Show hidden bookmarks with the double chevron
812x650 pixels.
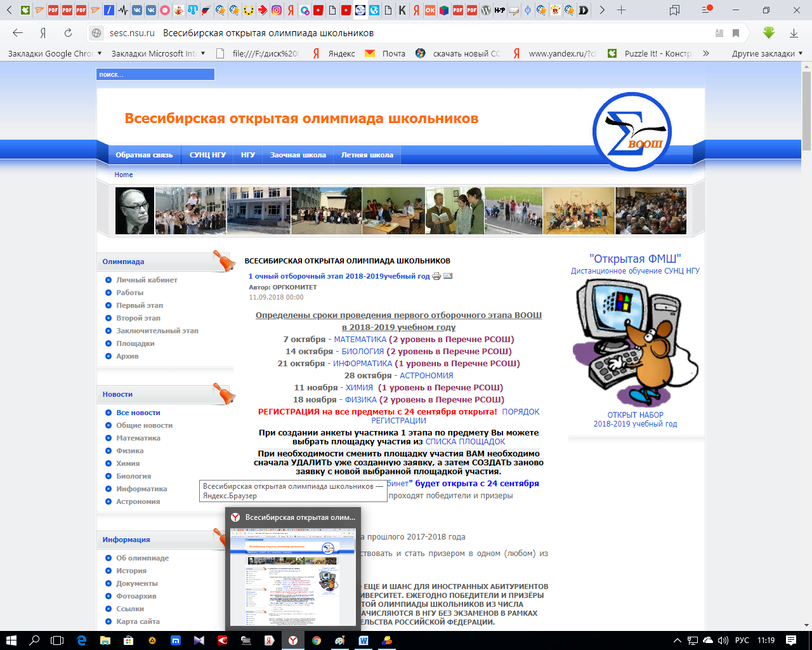(x=706, y=53)
